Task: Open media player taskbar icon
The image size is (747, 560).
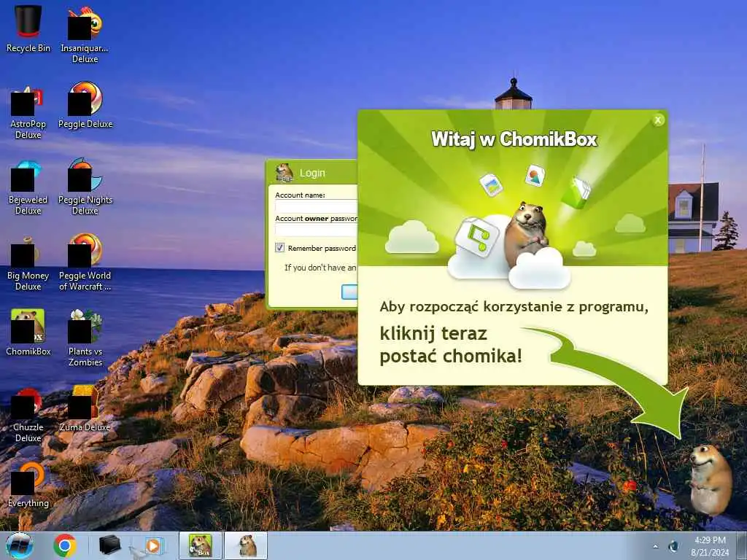Action: tap(152, 545)
